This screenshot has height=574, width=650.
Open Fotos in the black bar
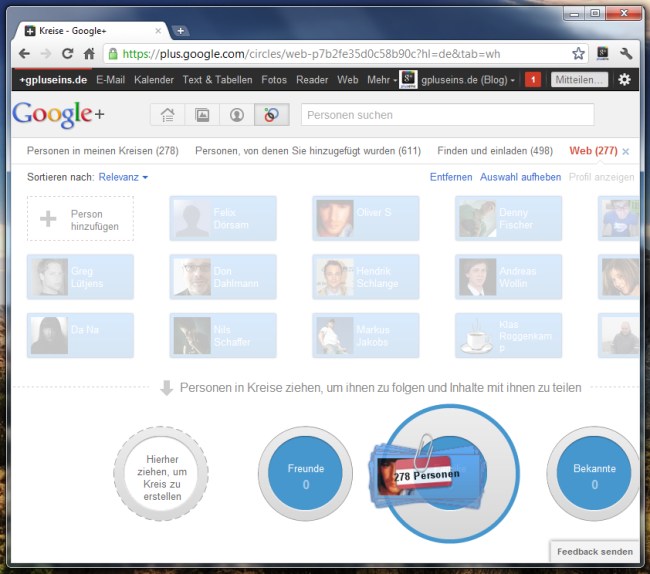coord(274,80)
